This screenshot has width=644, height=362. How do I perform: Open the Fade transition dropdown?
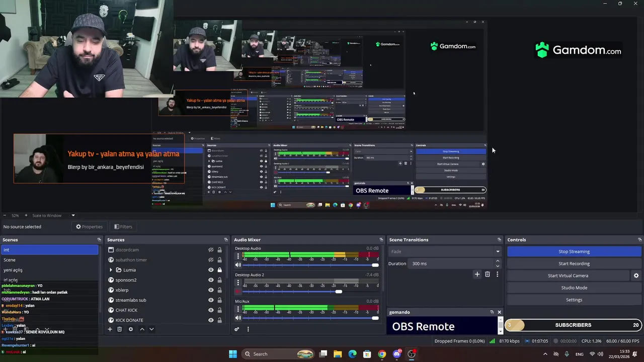[445, 251]
